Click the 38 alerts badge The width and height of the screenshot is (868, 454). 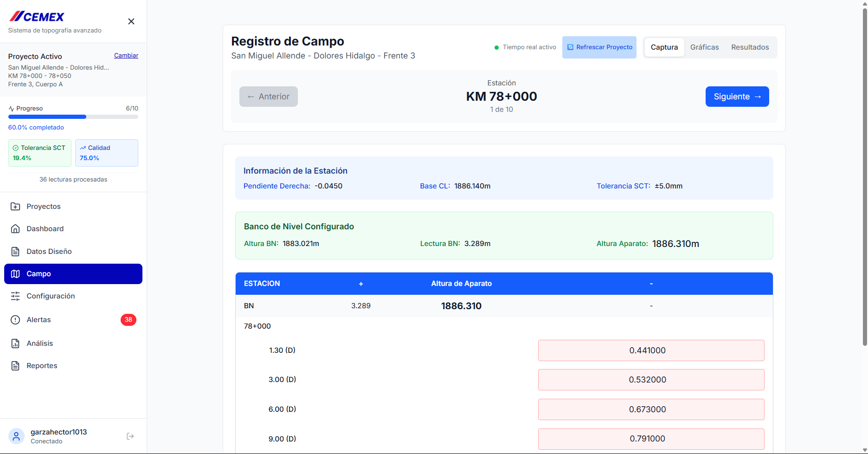[129, 320]
